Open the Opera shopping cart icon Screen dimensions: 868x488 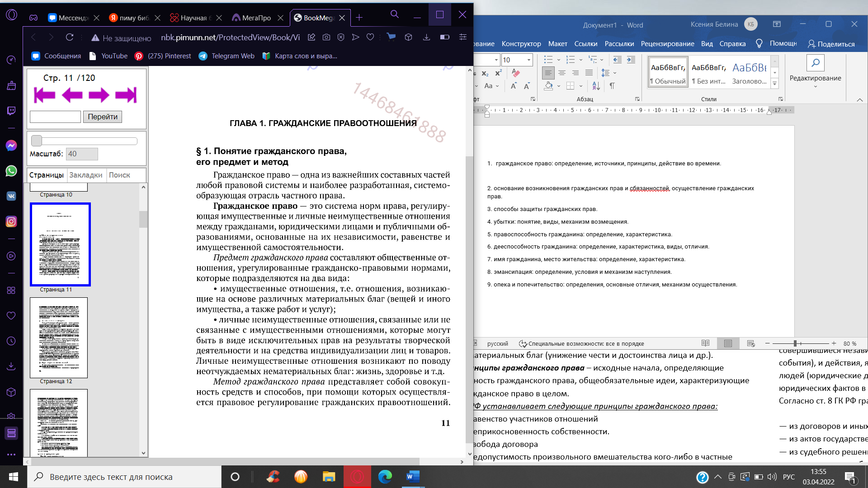tap(391, 37)
